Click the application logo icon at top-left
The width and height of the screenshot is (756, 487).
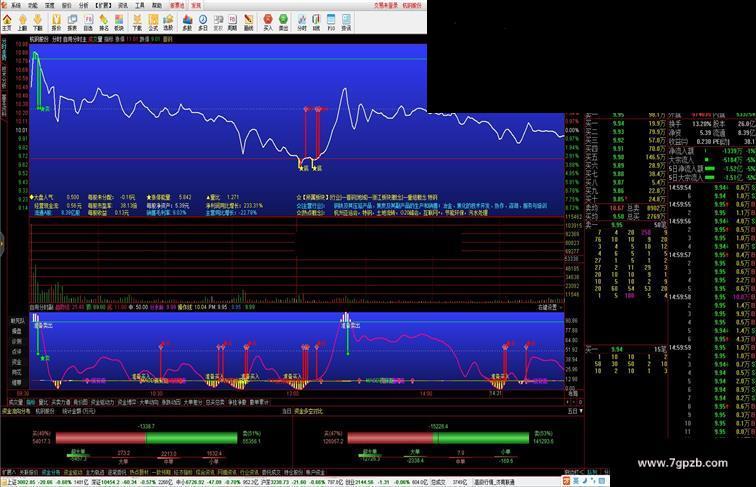click(x=4, y=5)
